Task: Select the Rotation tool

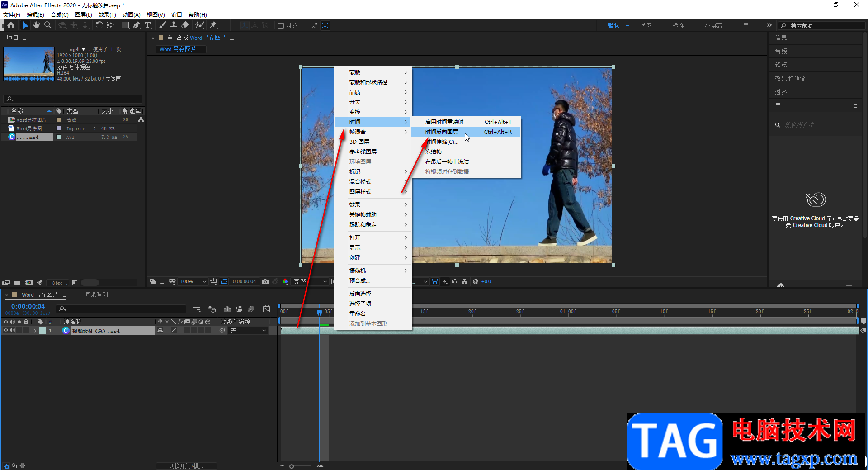Action: point(99,25)
